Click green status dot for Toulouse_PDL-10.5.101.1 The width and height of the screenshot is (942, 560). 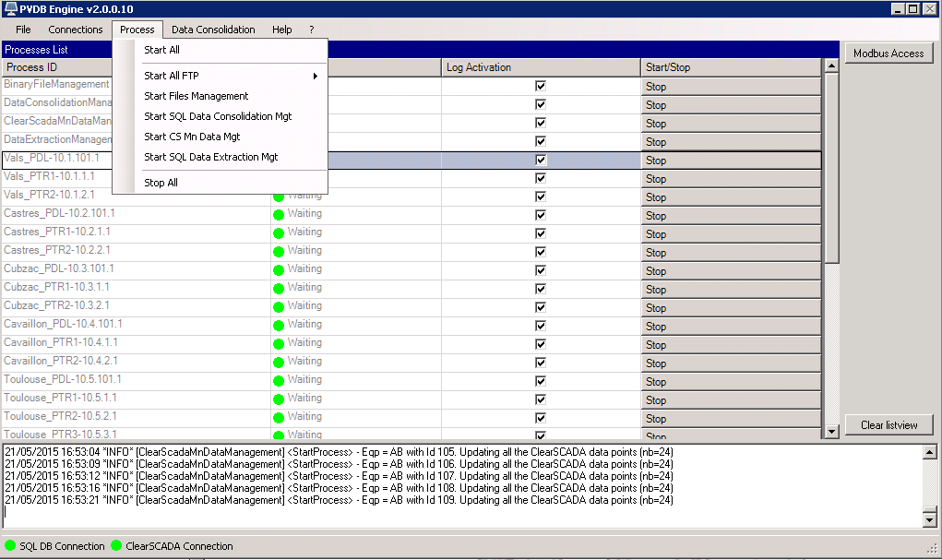[x=278, y=381]
